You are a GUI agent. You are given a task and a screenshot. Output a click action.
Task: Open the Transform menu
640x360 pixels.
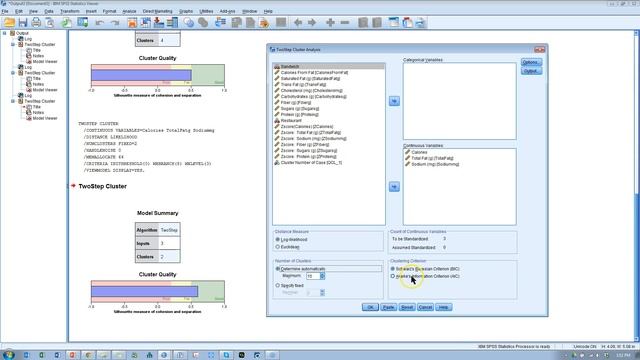coord(70,11)
